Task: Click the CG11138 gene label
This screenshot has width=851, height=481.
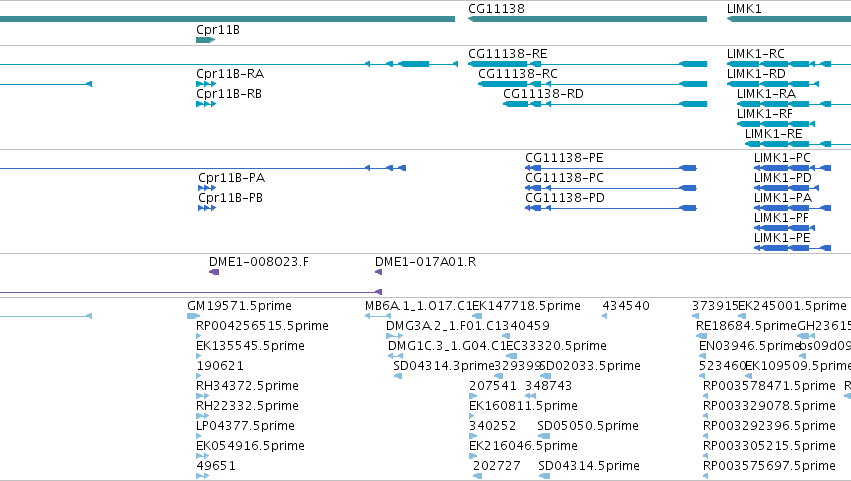Action: [x=496, y=9]
